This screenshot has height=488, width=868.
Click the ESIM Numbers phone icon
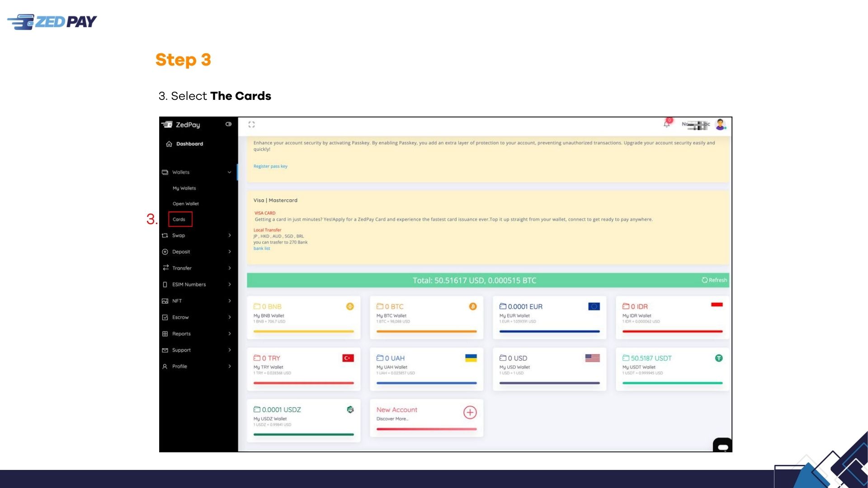pyautogui.click(x=165, y=285)
